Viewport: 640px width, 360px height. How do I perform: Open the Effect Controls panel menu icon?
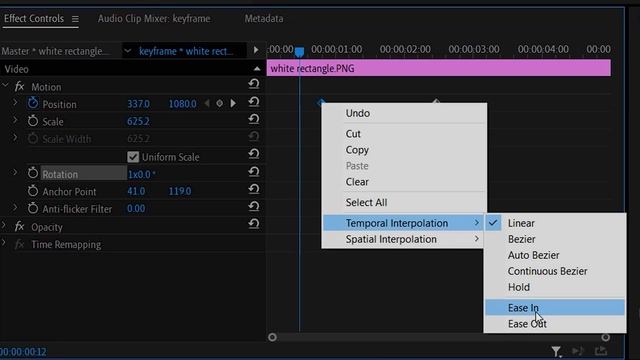point(75,19)
